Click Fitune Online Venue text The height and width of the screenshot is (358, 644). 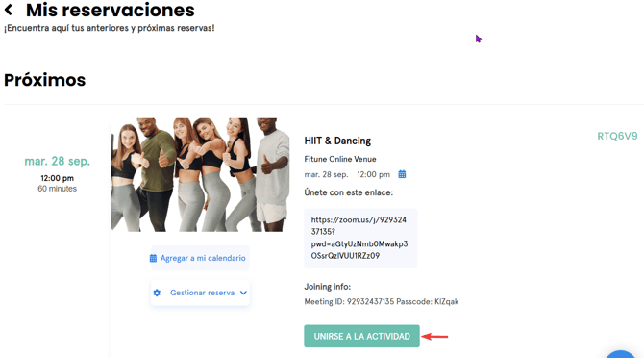coord(340,159)
